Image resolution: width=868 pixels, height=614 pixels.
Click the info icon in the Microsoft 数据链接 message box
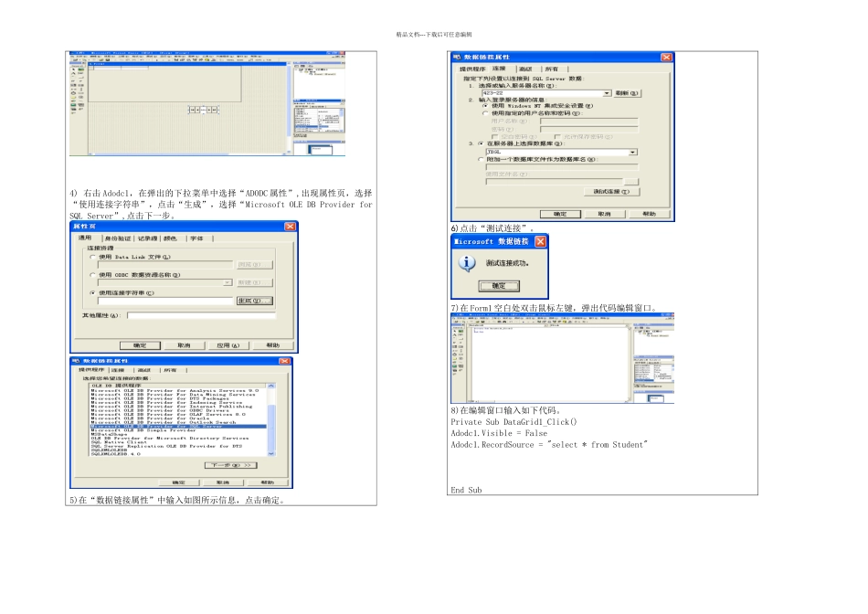(467, 263)
